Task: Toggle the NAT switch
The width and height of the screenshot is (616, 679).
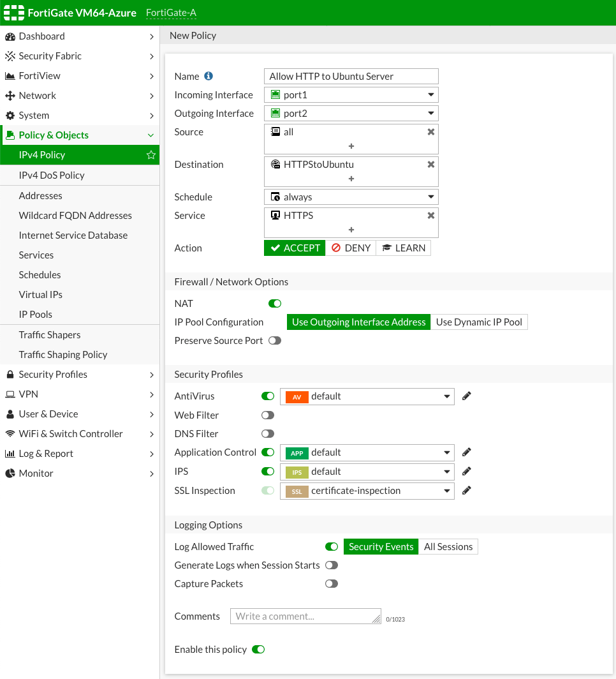Action: coord(275,304)
